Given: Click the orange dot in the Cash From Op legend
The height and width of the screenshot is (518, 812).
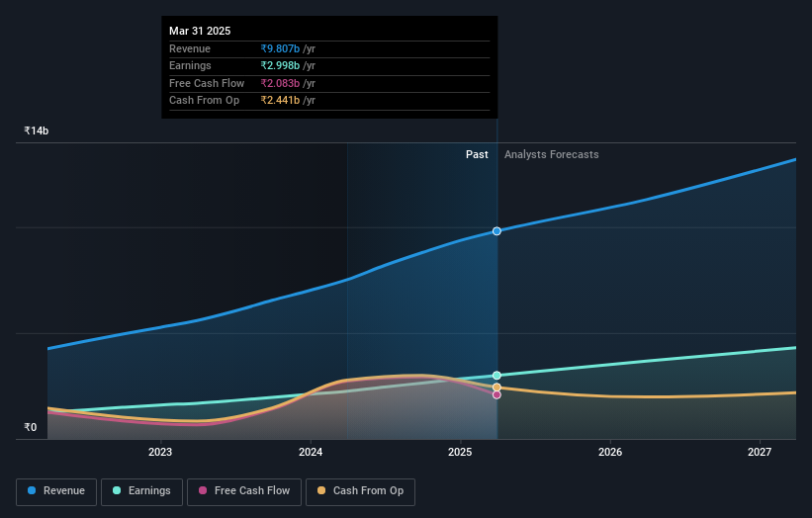Looking at the screenshot, I should [x=321, y=490].
